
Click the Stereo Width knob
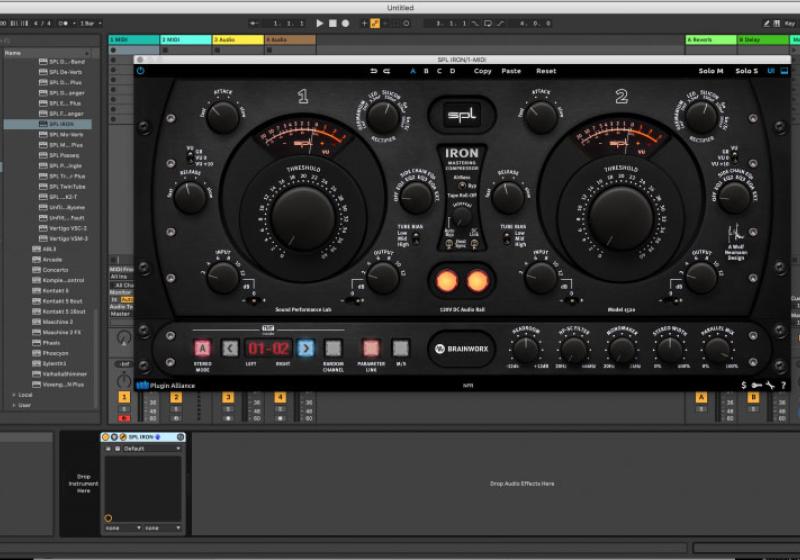[670, 349]
